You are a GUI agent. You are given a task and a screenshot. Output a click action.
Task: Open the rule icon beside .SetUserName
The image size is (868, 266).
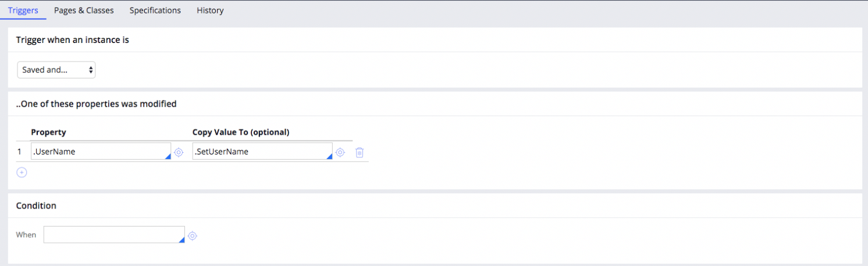[x=340, y=152]
